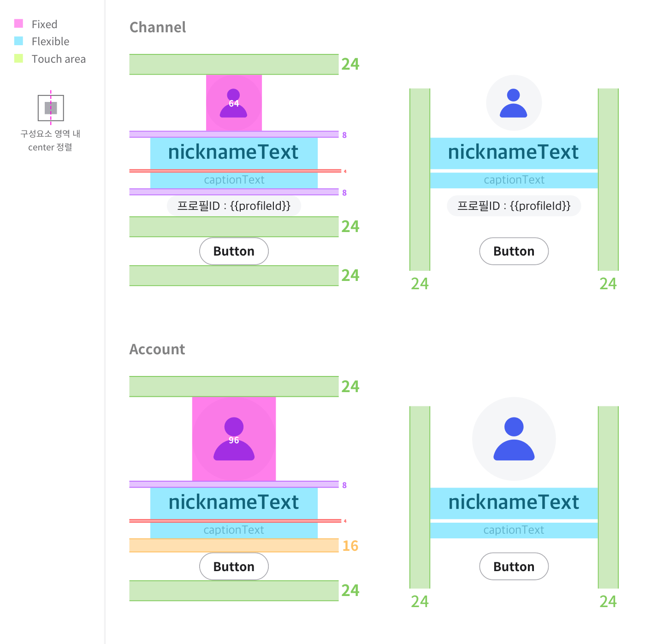
Task: Select captionText above the orange 16 bar
Action: pos(234,530)
